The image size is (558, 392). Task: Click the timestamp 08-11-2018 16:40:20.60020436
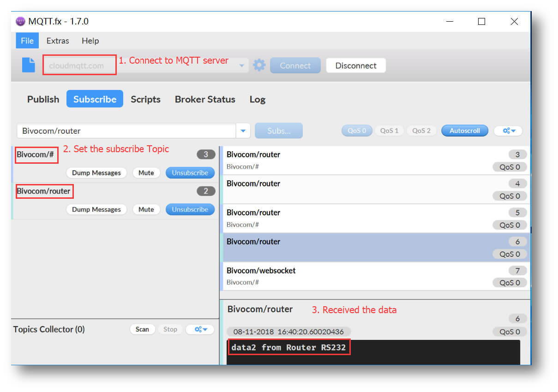coord(288,332)
